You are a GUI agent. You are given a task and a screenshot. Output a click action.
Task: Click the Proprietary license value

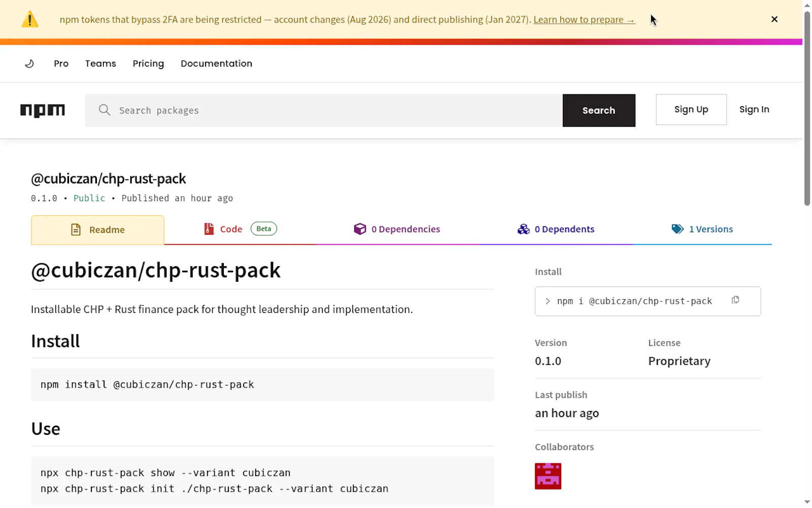679,361
